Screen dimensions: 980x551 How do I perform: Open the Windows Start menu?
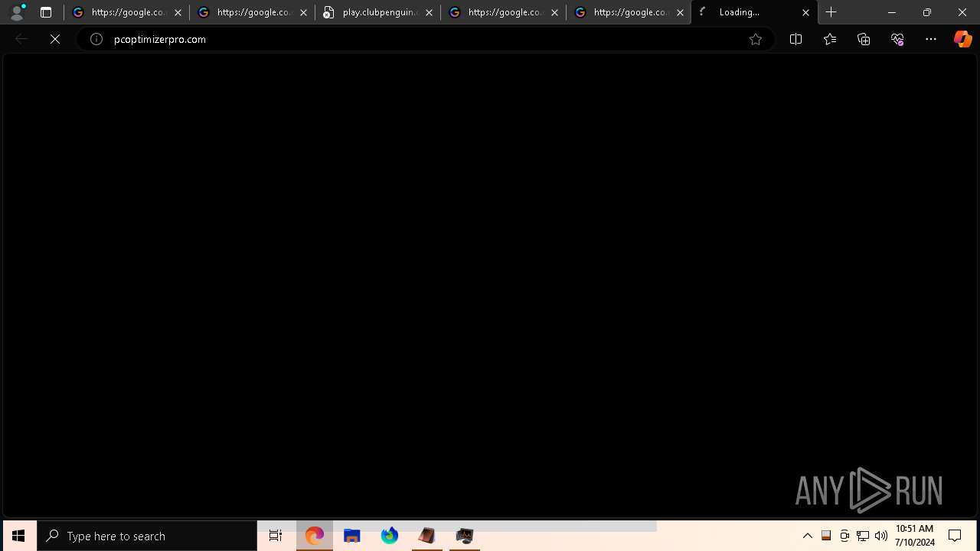(x=18, y=536)
